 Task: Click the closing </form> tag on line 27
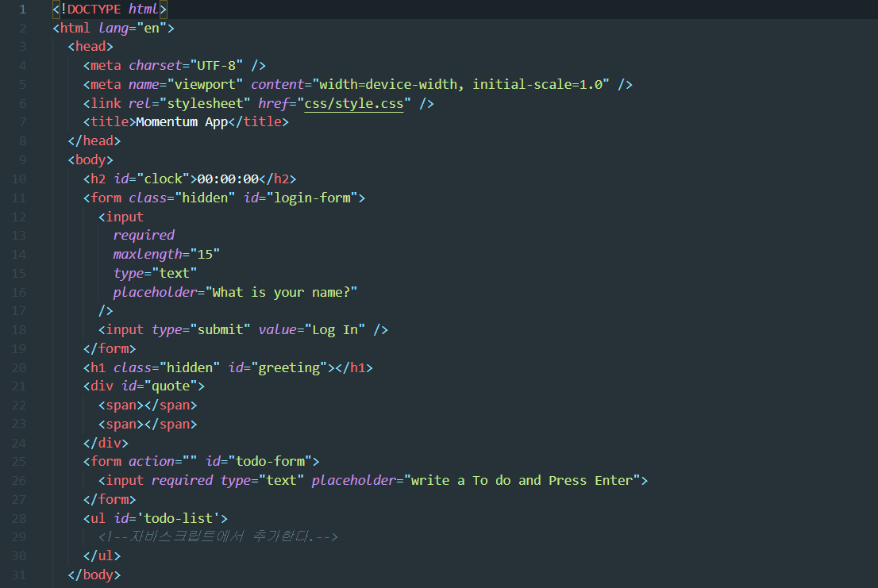(110, 500)
